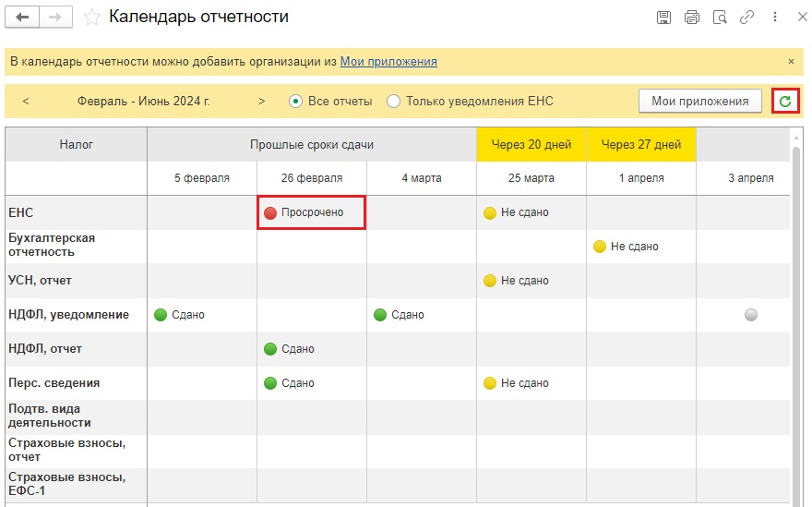The height and width of the screenshot is (507, 812).
Task: Select Только уведомления ЕНС radio option
Action: pos(470,101)
